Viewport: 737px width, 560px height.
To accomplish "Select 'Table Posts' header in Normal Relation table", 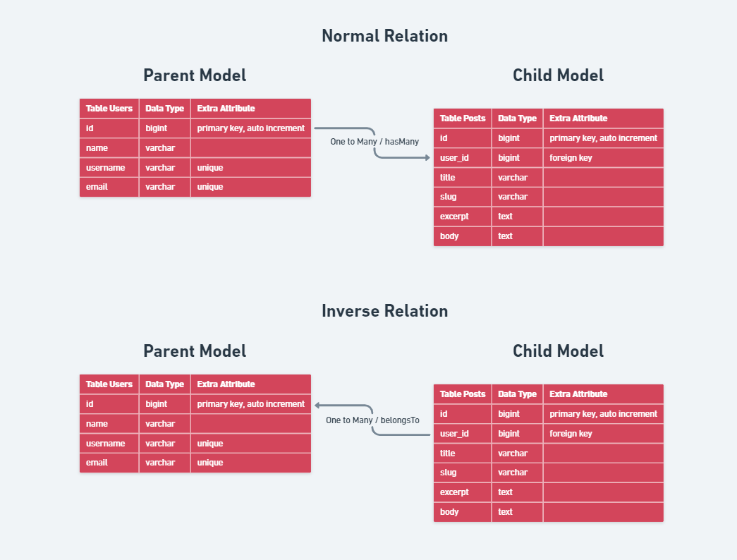I will pos(463,118).
